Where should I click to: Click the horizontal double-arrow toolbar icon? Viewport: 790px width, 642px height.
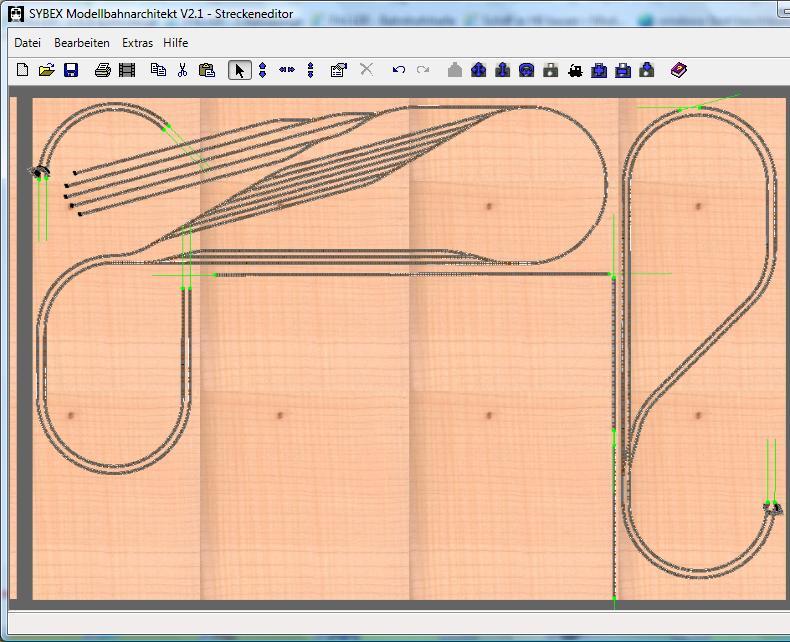tap(287, 70)
